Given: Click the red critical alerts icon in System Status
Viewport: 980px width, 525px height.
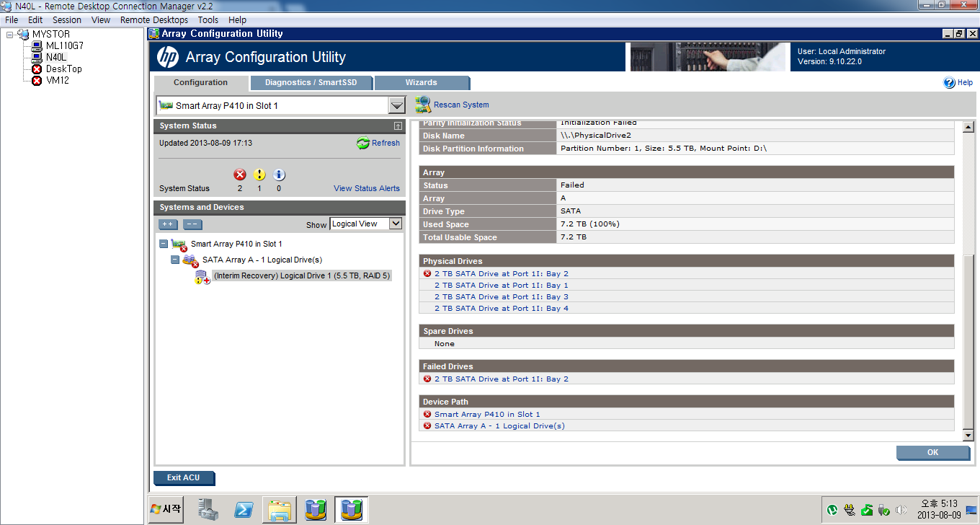Looking at the screenshot, I should click(x=240, y=175).
